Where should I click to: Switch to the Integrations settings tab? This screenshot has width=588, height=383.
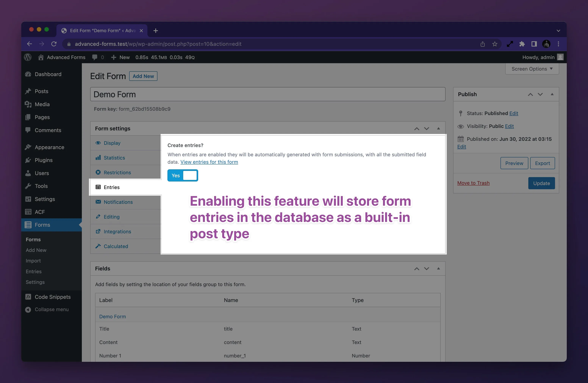tap(126, 231)
